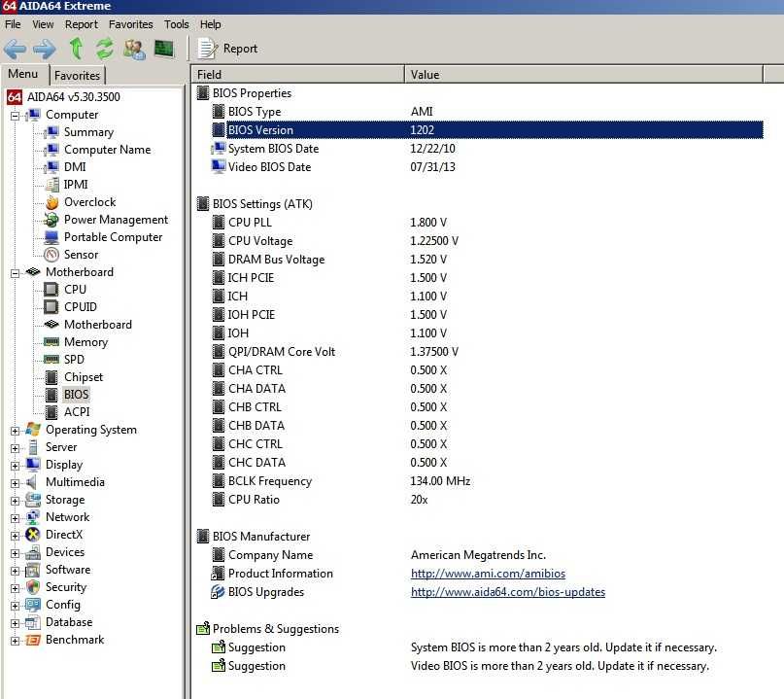
Task: Select the BCLK Frequency row
Action: [487, 481]
